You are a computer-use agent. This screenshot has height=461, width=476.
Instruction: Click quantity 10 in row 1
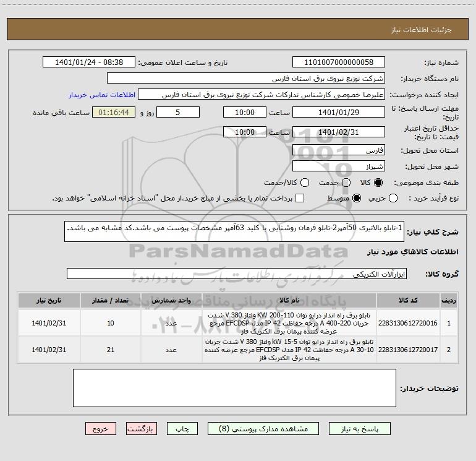coord(111,323)
